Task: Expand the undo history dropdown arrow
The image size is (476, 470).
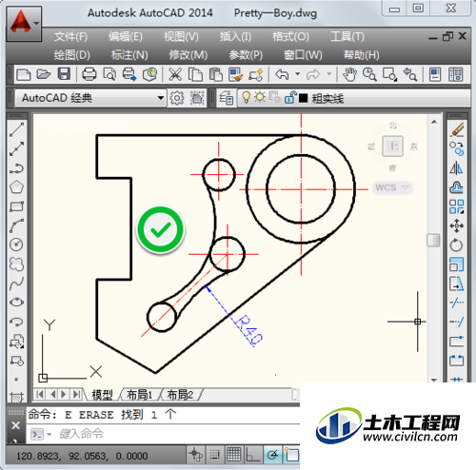Action: click(297, 74)
